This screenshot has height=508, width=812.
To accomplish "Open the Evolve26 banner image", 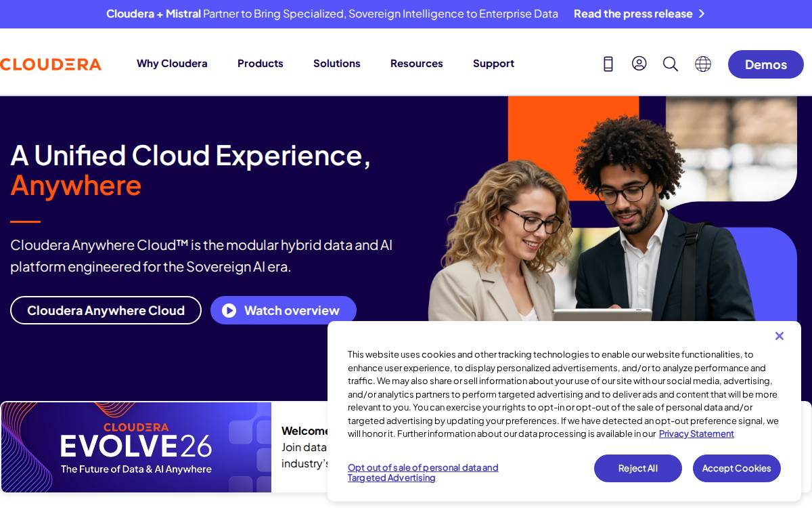I will point(136,447).
